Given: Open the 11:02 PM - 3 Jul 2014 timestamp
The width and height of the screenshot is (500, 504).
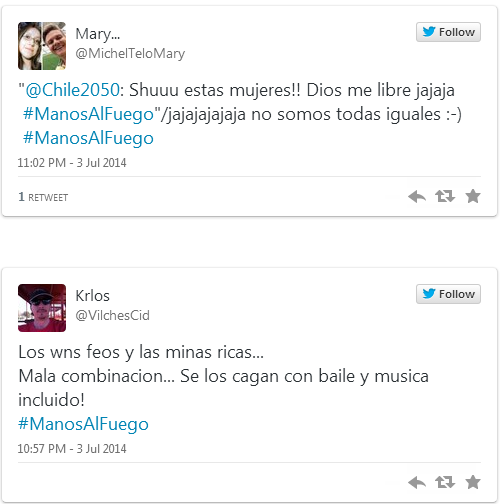Looking at the screenshot, I should [x=72, y=163].
